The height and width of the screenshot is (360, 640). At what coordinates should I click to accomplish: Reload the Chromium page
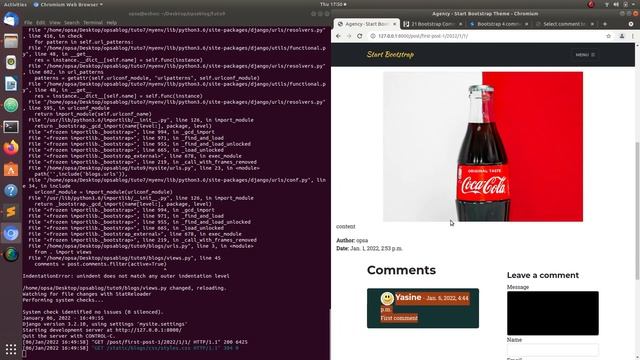coord(360,36)
